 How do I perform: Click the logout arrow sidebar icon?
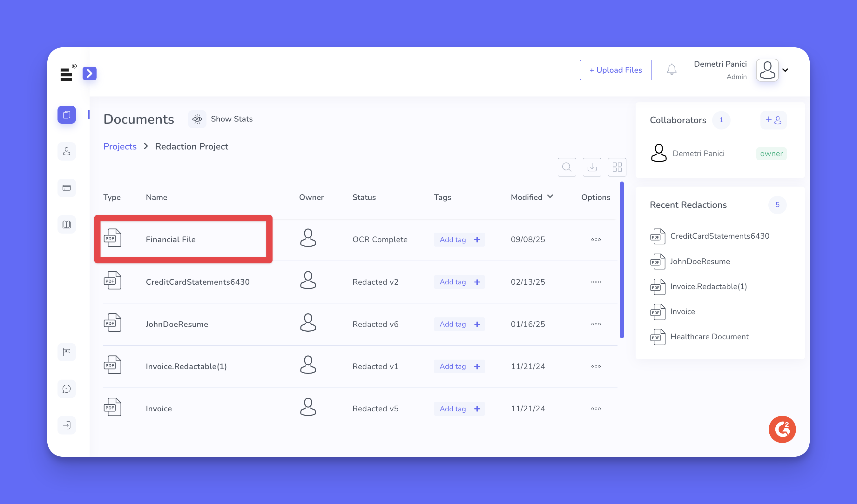click(x=67, y=425)
